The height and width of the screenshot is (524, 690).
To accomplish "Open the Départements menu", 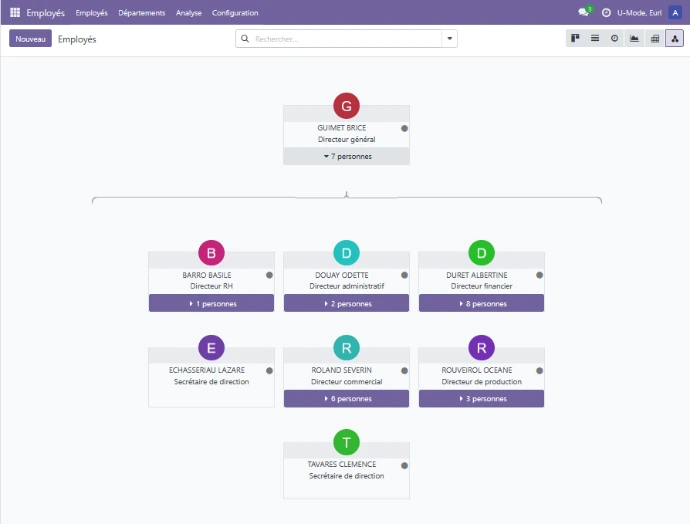I will pyautogui.click(x=142, y=13).
